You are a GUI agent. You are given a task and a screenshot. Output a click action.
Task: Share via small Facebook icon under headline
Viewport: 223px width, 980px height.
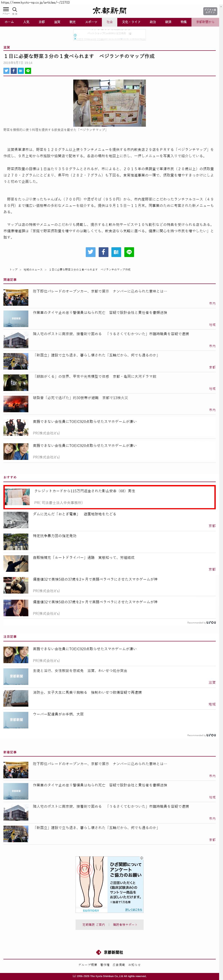coord(14,71)
